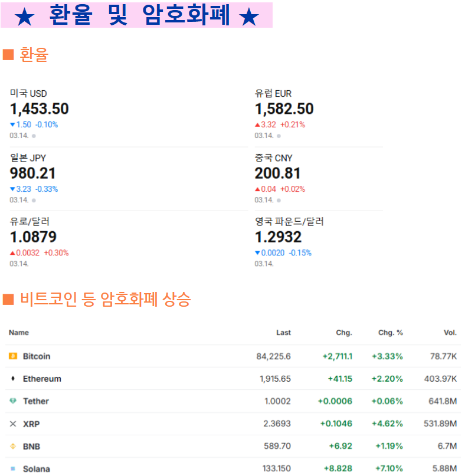Click the BNB yellow icon
The width and height of the screenshot is (465, 476).
[13, 446]
